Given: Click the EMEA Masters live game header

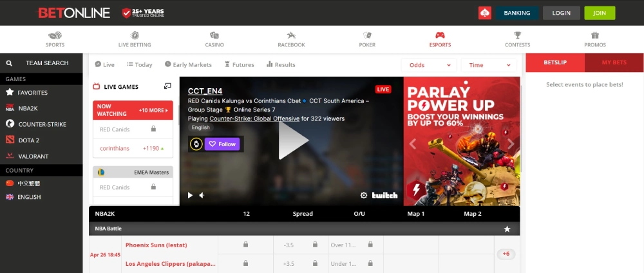Looking at the screenshot, I should (x=133, y=172).
